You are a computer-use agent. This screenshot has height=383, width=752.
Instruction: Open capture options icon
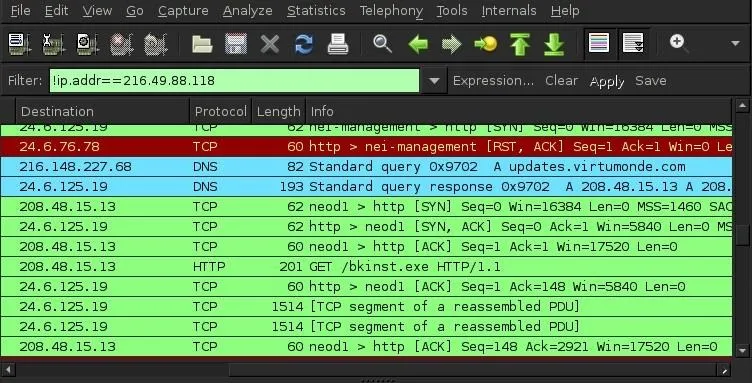coord(53,44)
